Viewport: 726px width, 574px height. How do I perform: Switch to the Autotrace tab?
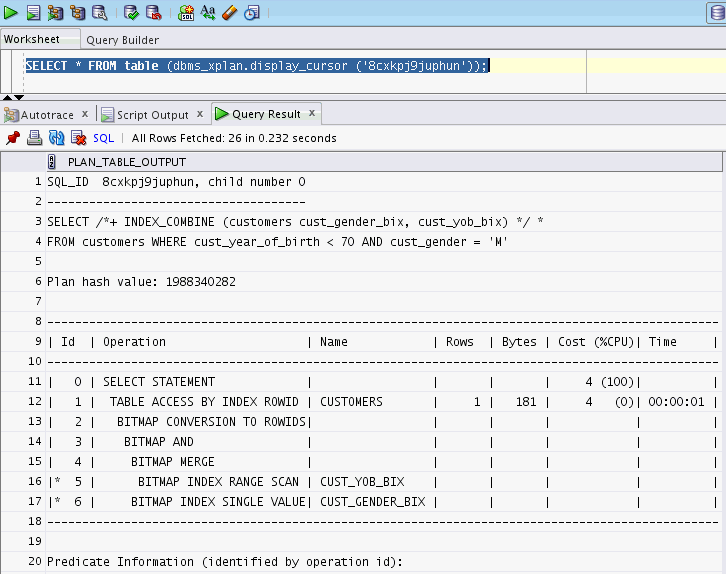tap(46, 115)
